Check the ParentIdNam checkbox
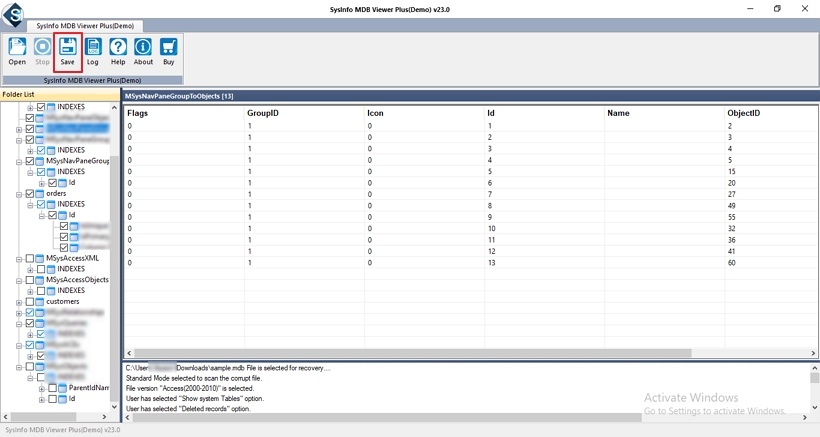The height and width of the screenshot is (437, 820). (x=52, y=388)
